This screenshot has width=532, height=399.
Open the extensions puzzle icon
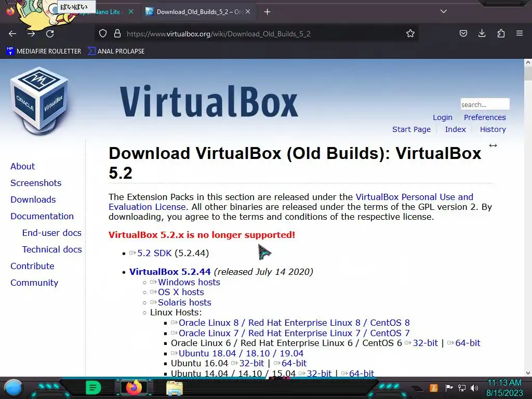[x=501, y=33]
